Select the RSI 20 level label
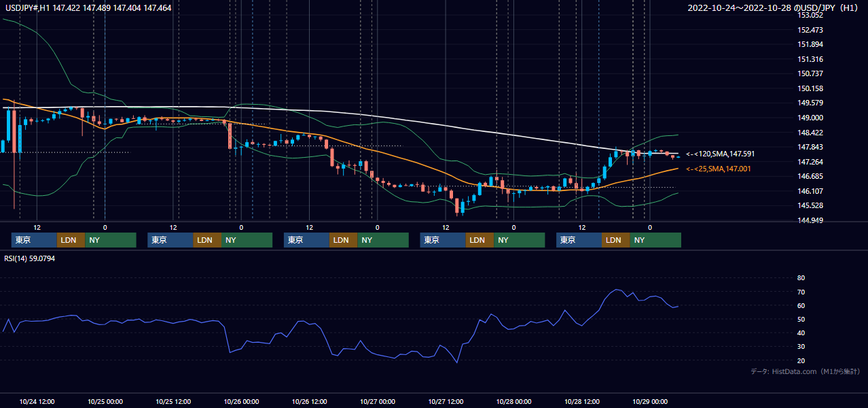This screenshot has width=868, height=408. tap(801, 360)
